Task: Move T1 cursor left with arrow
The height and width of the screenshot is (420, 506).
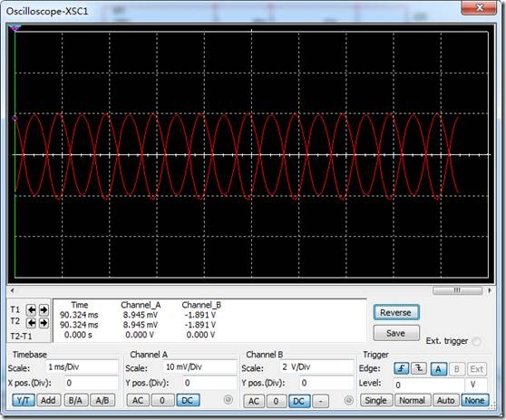Action: 31,310
